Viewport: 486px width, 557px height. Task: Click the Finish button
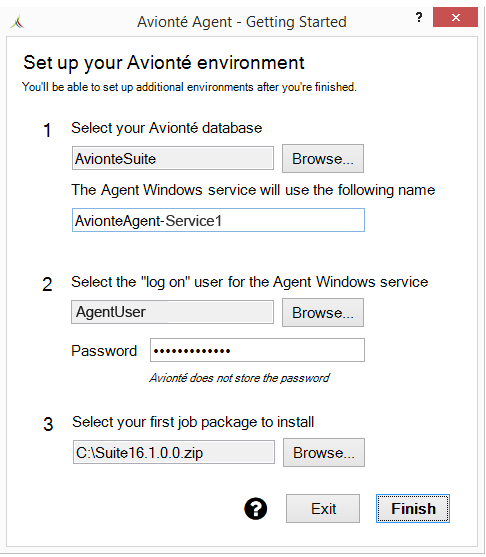click(x=413, y=508)
